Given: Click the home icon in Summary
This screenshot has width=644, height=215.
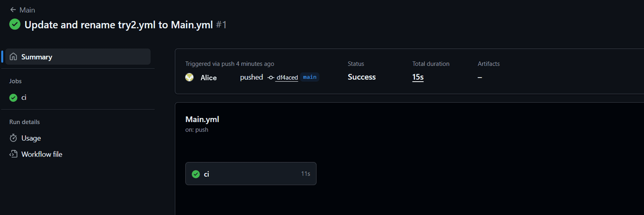Looking at the screenshot, I should point(13,57).
